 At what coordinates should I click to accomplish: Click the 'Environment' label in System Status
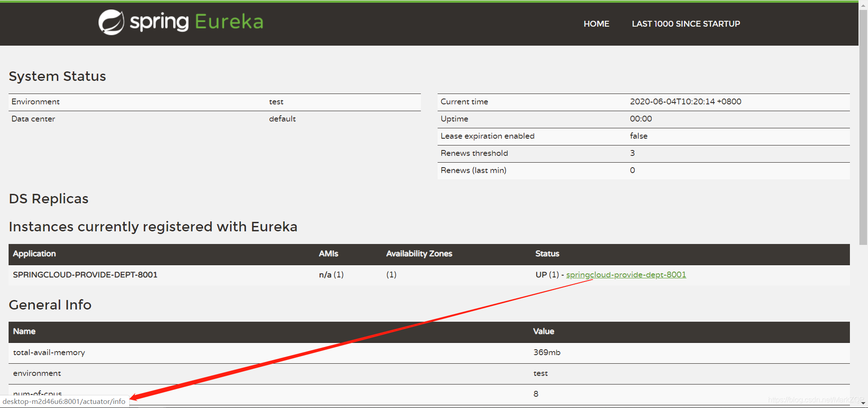coord(36,102)
